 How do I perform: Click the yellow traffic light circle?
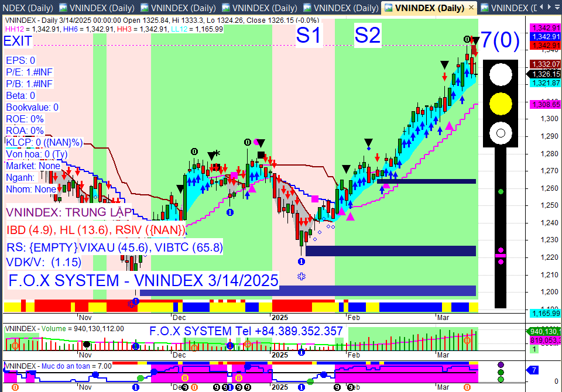[501, 104]
